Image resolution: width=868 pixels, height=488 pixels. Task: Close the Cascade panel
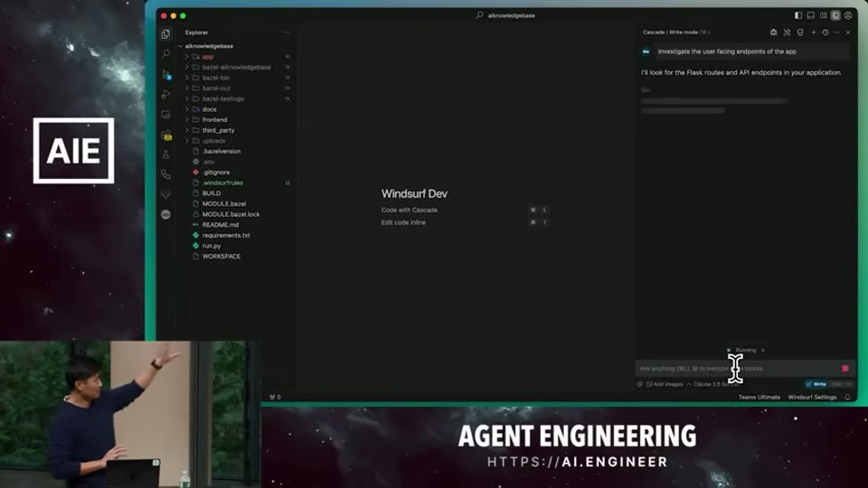[x=848, y=33]
